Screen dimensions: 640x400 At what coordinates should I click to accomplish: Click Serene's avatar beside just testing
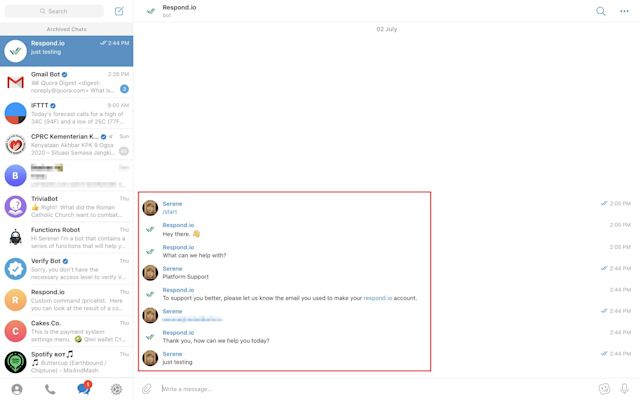point(150,358)
